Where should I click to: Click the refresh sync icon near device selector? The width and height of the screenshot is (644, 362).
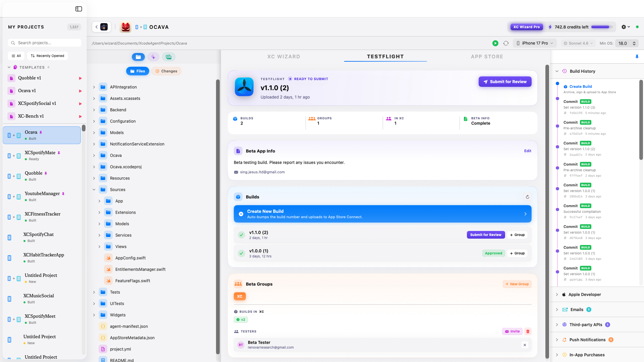click(506, 43)
